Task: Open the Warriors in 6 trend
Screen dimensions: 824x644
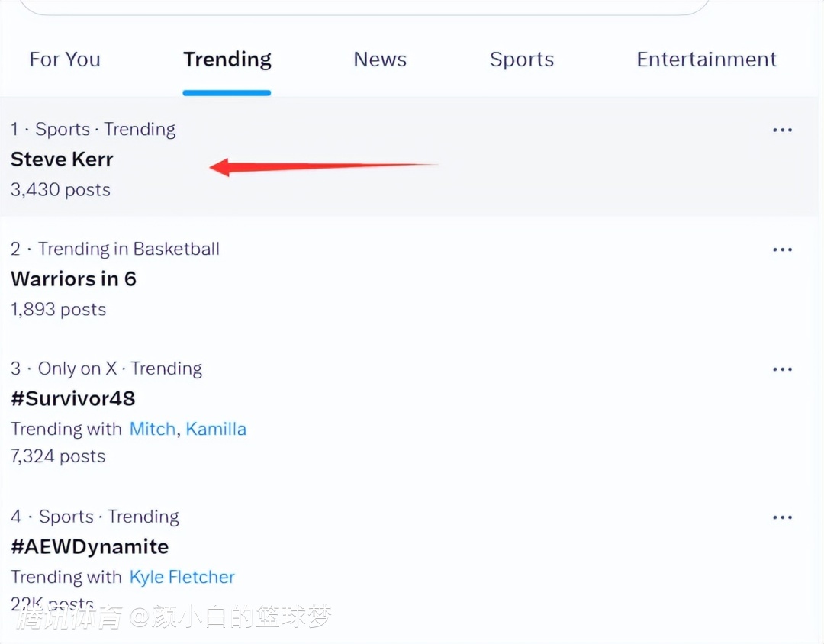Action: [73, 279]
